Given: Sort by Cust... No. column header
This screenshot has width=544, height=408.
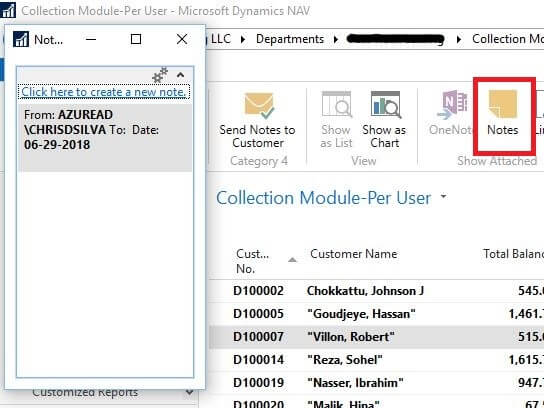Looking at the screenshot, I should pyautogui.click(x=265, y=261).
